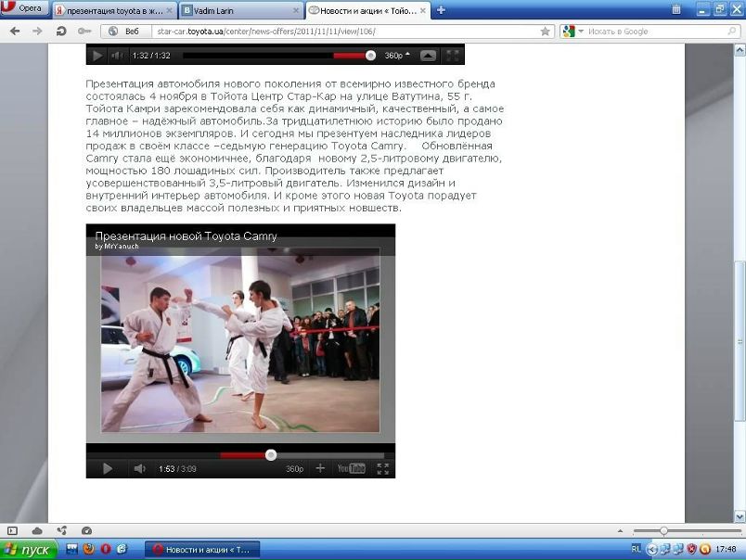Bookmark page with the star icon
The width and height of the screenshot is (746, 560).
pos(545,32)
